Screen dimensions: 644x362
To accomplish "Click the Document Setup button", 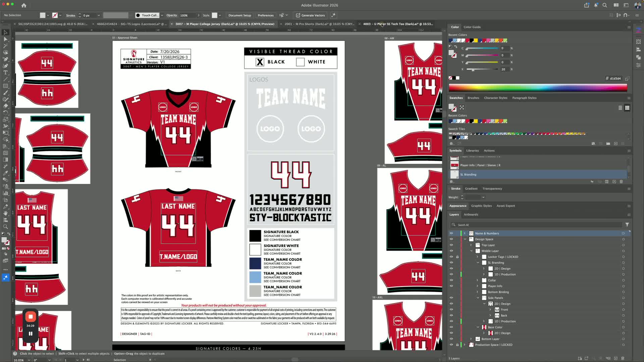I will [x=239, y=15].
